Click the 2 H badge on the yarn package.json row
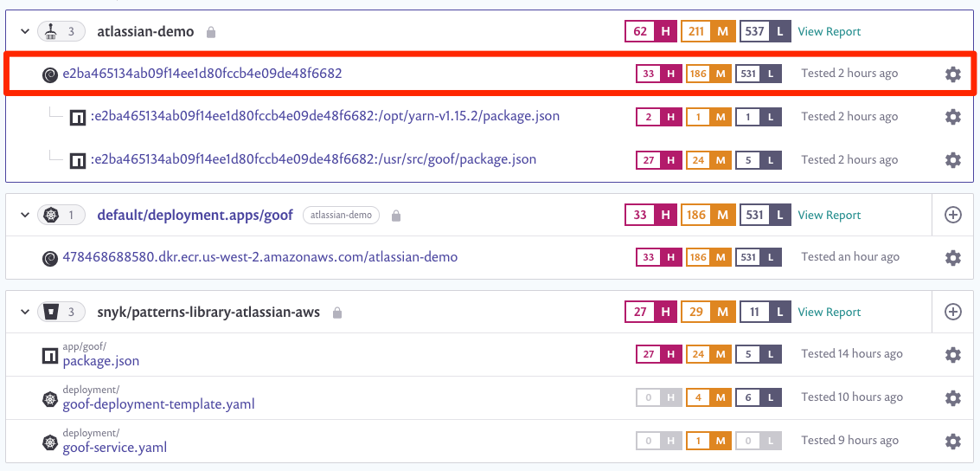The width and height of the screenshot is (980, 471). click(659, 116)
